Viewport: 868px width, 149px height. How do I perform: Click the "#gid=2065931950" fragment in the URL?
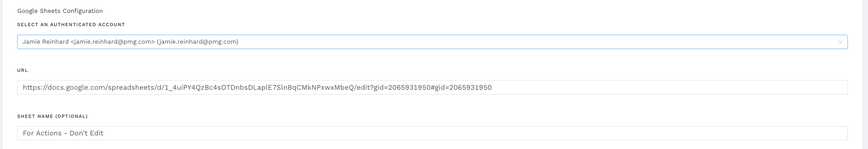(x=461, y=87)
